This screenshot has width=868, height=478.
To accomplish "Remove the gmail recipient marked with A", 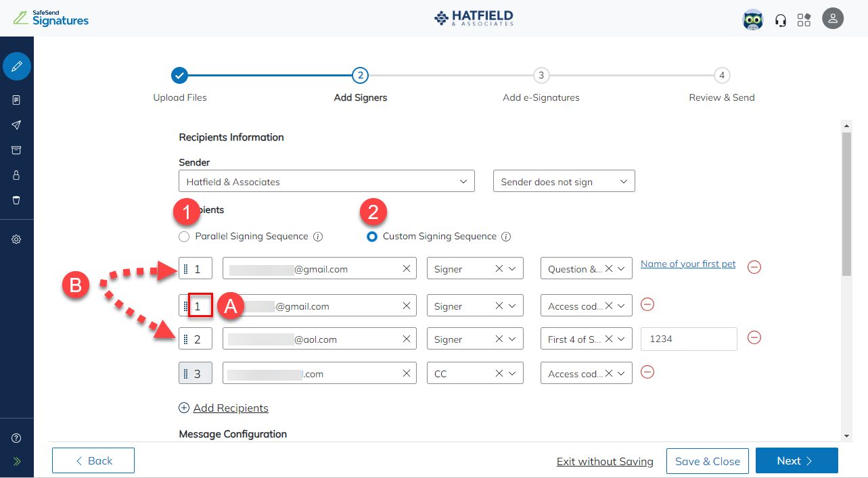I will click(x=647, y=305).
